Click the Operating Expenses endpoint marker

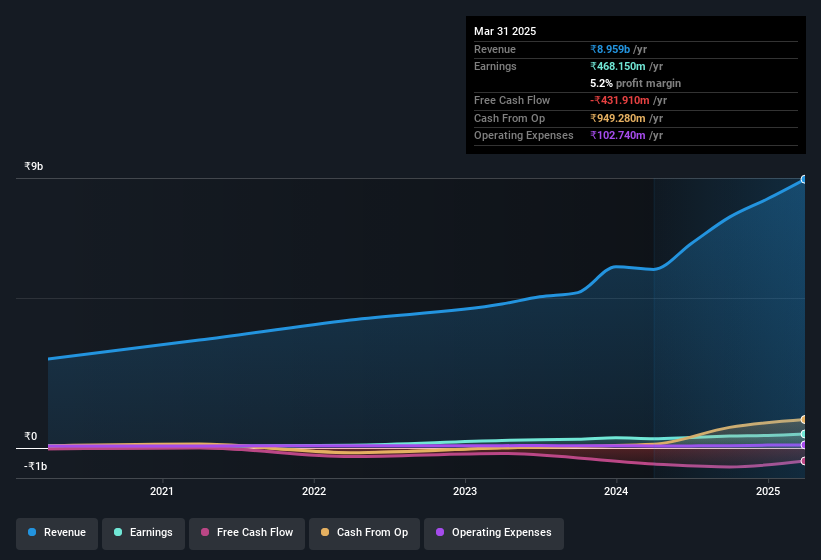pos(804,445)
